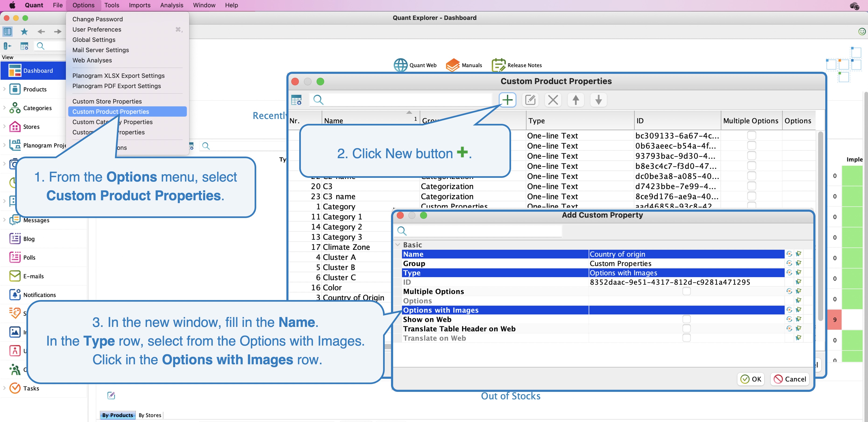
Task: Select Custom Product Properties from Options menu
Action: pyautogui.click(x=127, y=111)
